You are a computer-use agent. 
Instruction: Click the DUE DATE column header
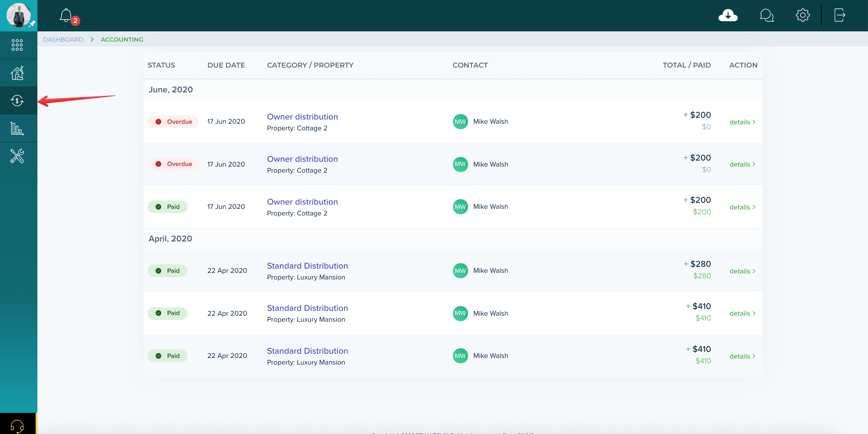point(226,65)
